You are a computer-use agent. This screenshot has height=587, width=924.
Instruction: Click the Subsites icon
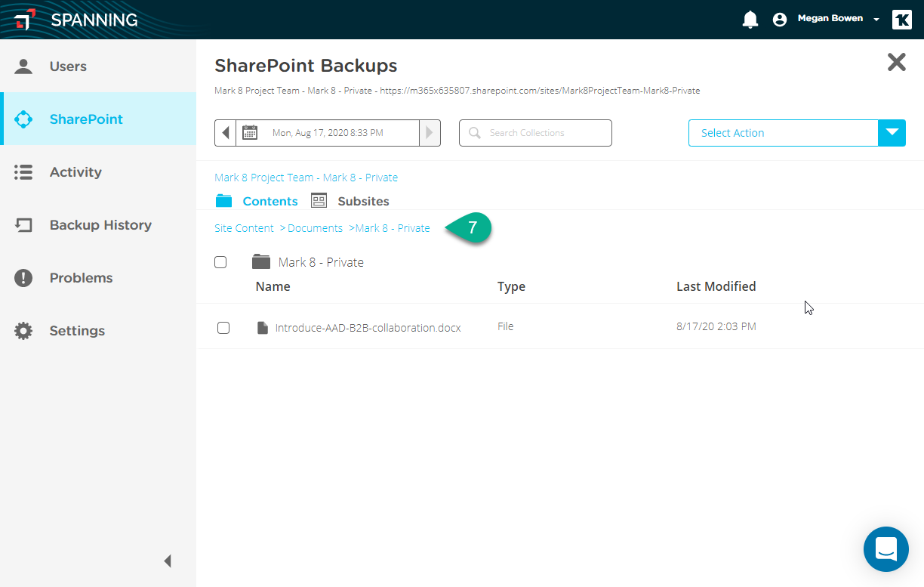(319, 201)
